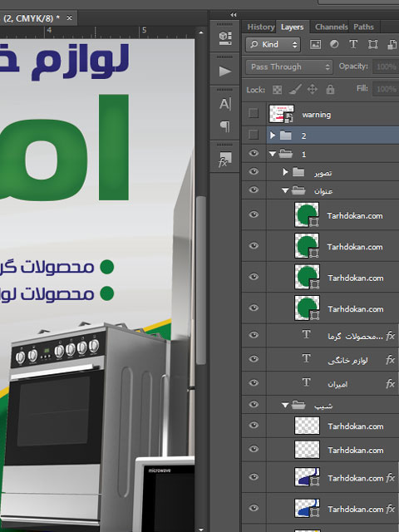Open the 3D panel icon
This screenshot has width=399, height=532.
pyautogui.click(x=225, y=38)
